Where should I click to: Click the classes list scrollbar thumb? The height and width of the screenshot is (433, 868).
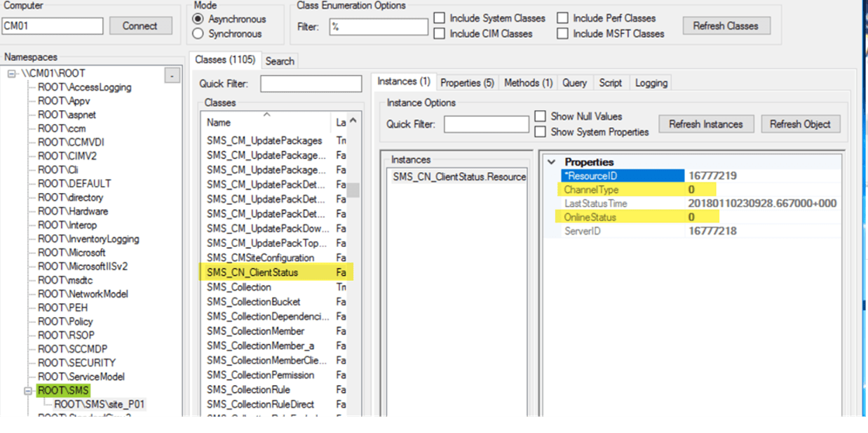point(353,191)
